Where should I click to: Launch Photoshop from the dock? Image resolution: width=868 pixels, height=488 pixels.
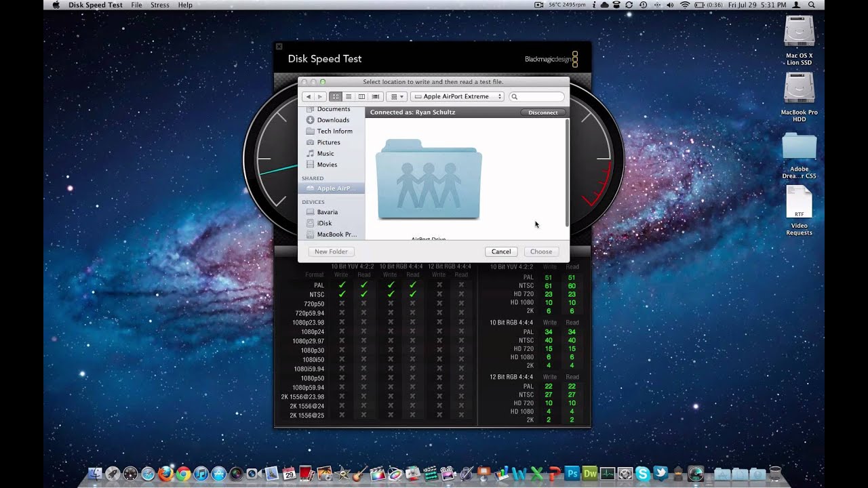(x=572, y=473)
